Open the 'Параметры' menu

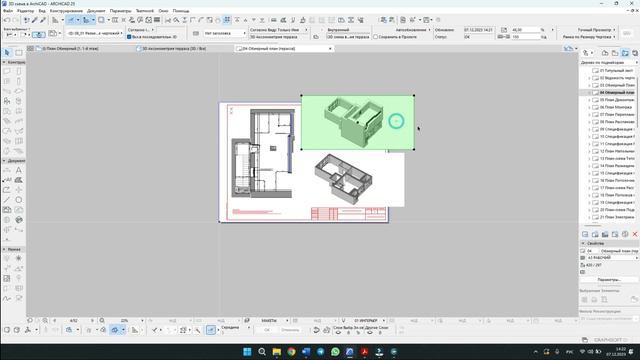pos(121,11)
